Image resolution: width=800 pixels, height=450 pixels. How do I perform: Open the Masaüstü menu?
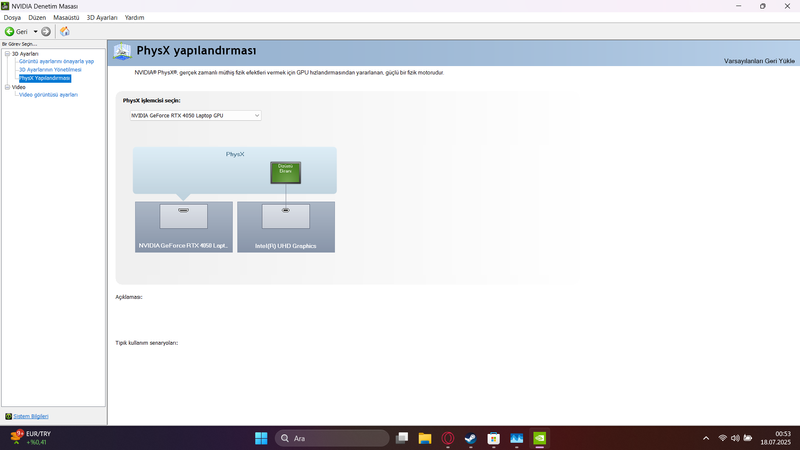coord(66,17)
